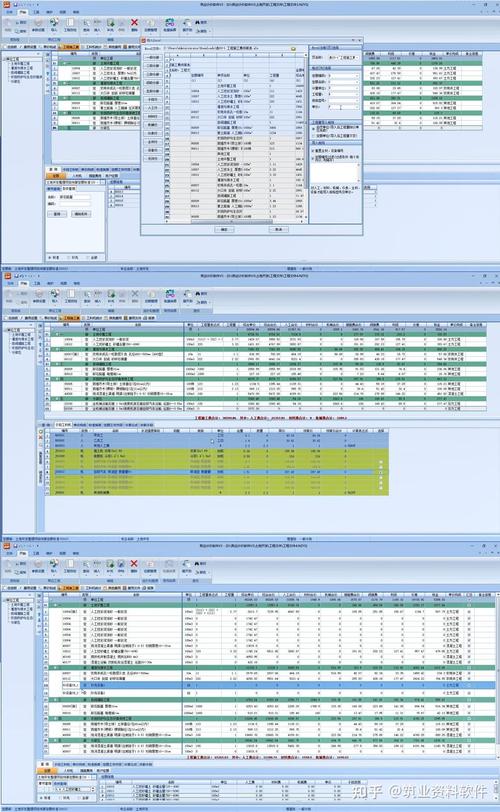Select the first radio button below the 查询 search panel
This screenshot has height=812, width=500.
point(50,257)
